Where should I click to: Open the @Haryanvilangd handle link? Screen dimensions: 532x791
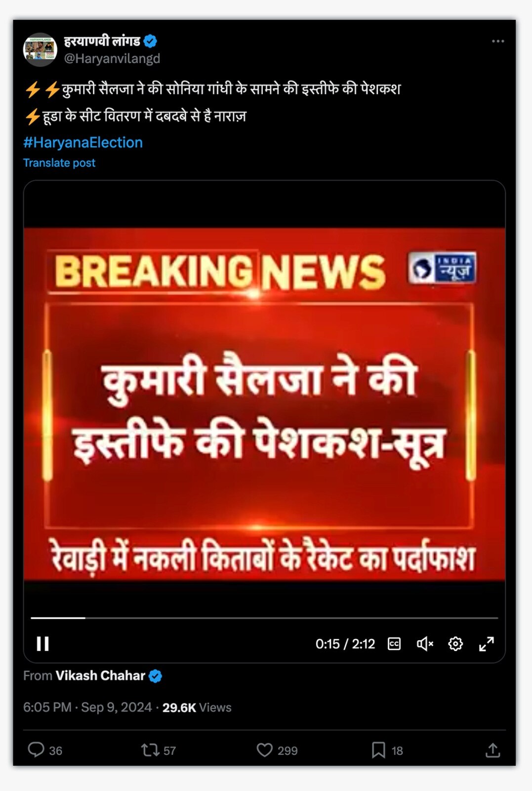[112, 58]
